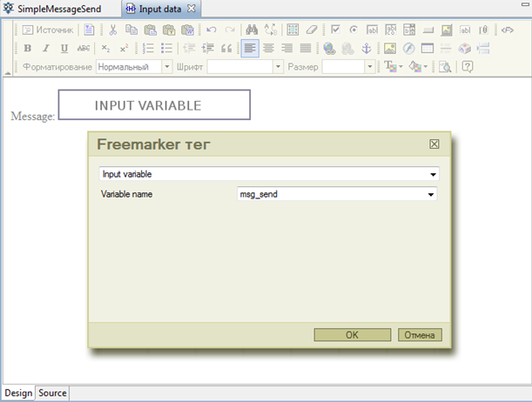This screenshot has height=402, width=532.
Task: Insert an image in the second toolbar row
Action: tap(390, 49)
